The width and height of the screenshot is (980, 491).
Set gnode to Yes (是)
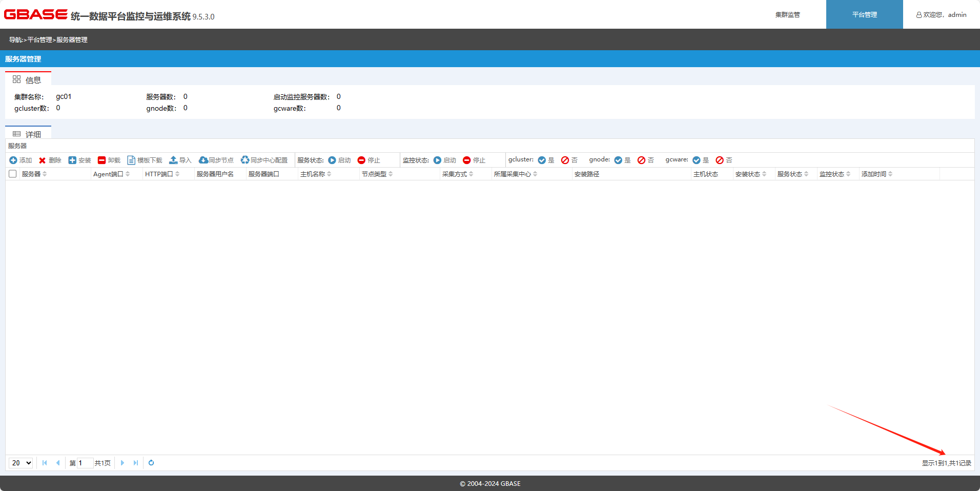[622, 160]
